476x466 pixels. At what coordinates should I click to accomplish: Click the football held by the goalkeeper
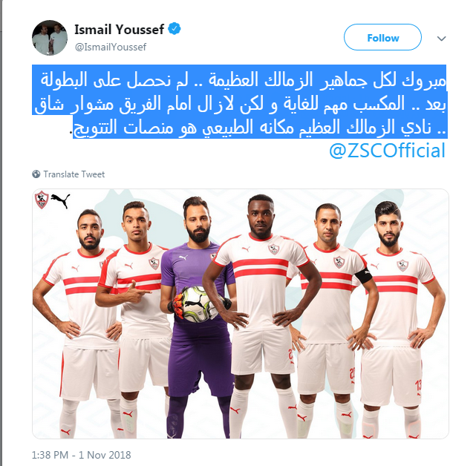(198, 303)
